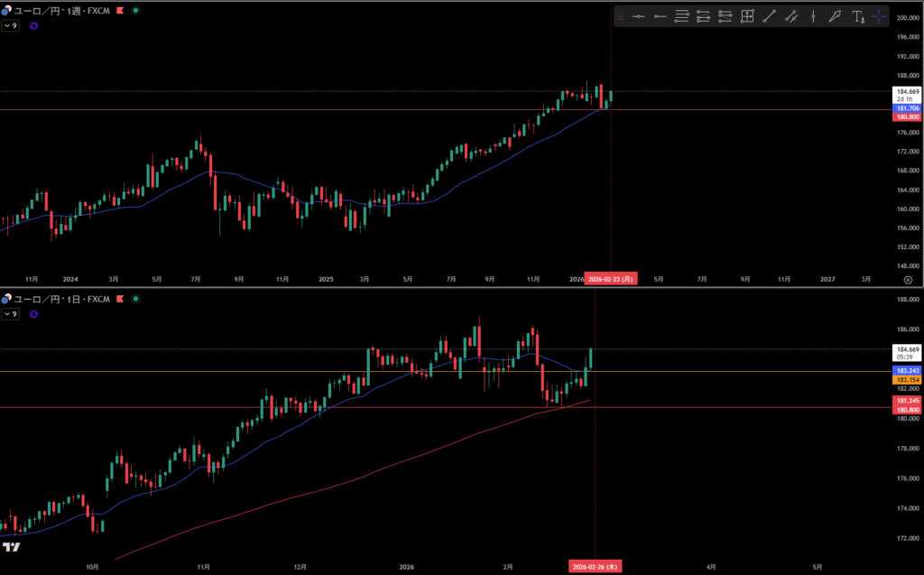Pick the Fibonacci retracement tool
The height and width of the screenshot is (575, 924).
coord(682,16)
